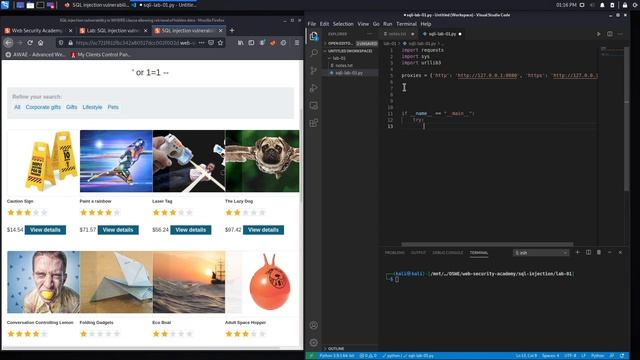
Task: View details for The Lazy Dog
Action: point(263,230)
